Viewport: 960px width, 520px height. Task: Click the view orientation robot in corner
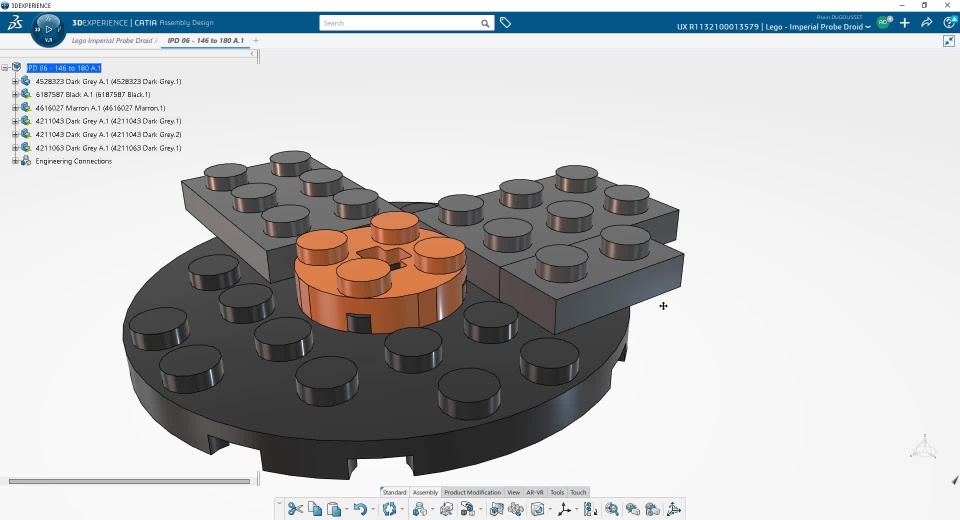(x=923, y=447)
